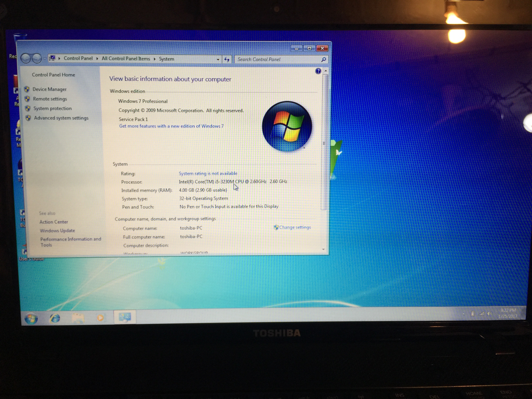532x399 pixels.
Task: Select Control Panel breadcrumb
Action: [78, 58]
